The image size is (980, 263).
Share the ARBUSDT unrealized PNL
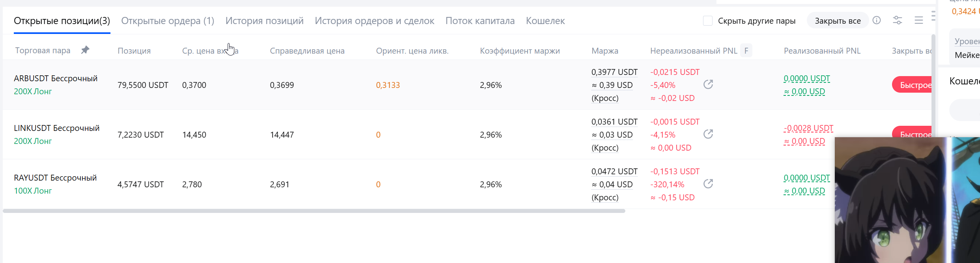(708, 84)
